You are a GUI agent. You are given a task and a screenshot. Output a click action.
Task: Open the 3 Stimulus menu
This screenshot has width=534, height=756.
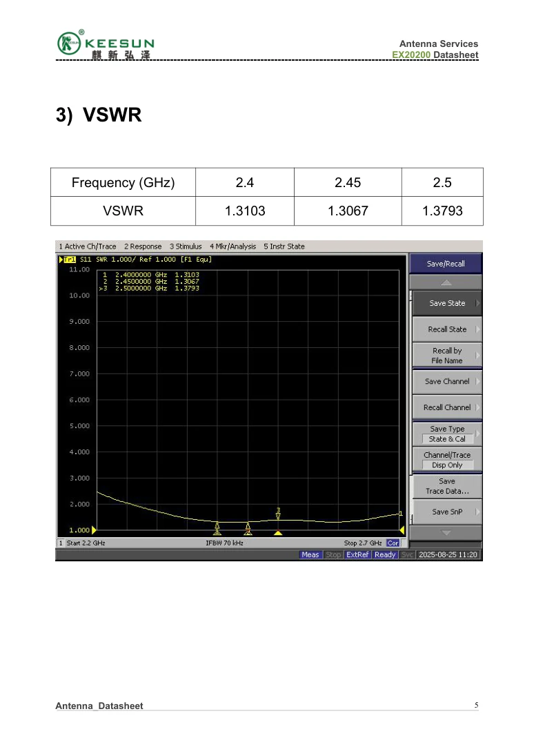pos(186,246)
